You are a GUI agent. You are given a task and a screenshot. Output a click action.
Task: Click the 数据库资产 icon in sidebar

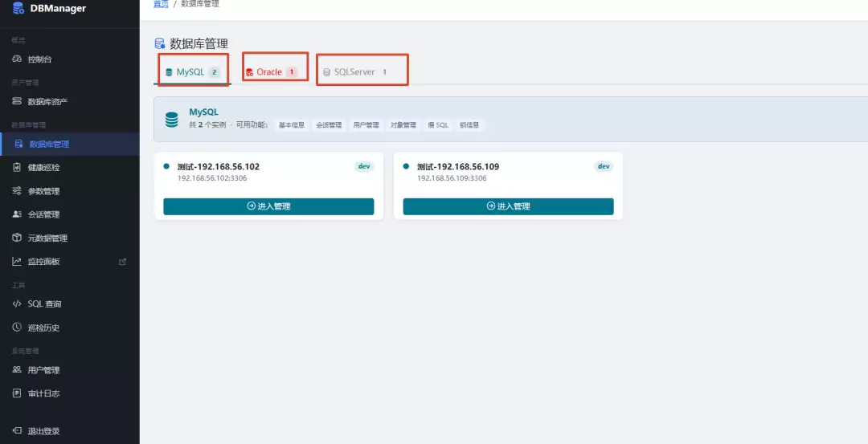pyautogui.click(x=17, y=102)
